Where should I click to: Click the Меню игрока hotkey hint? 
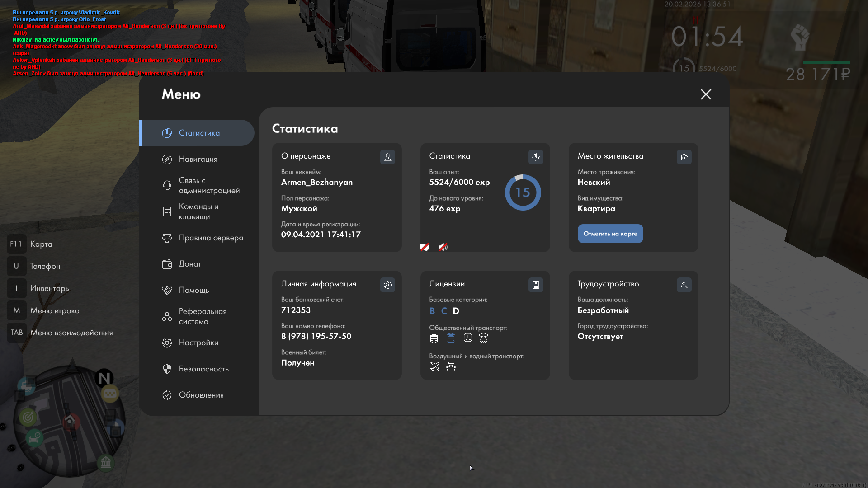[54, 310]
